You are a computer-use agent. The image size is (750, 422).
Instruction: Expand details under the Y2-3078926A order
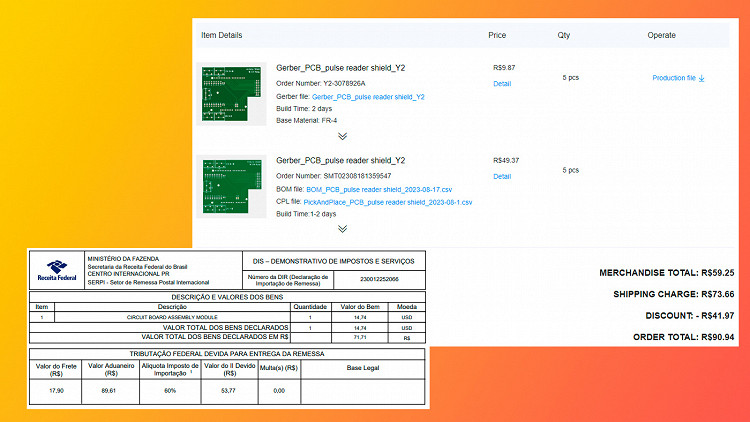(342, 135)
